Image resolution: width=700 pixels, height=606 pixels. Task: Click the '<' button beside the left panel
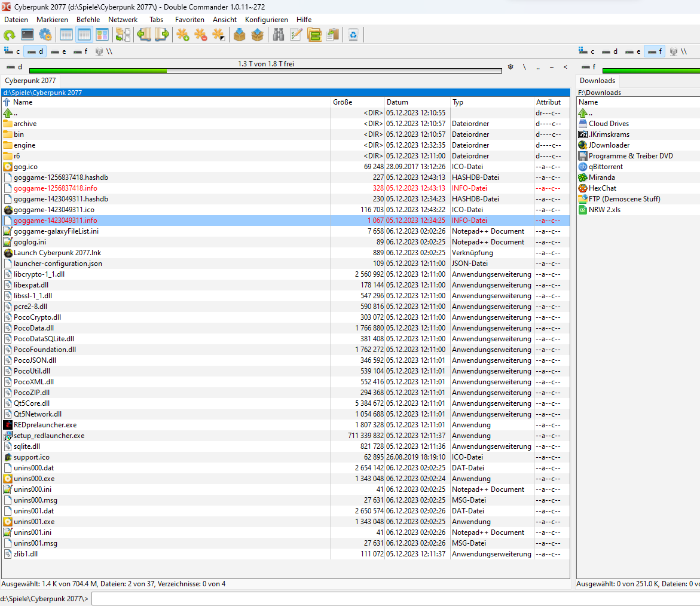pos(565,67)
